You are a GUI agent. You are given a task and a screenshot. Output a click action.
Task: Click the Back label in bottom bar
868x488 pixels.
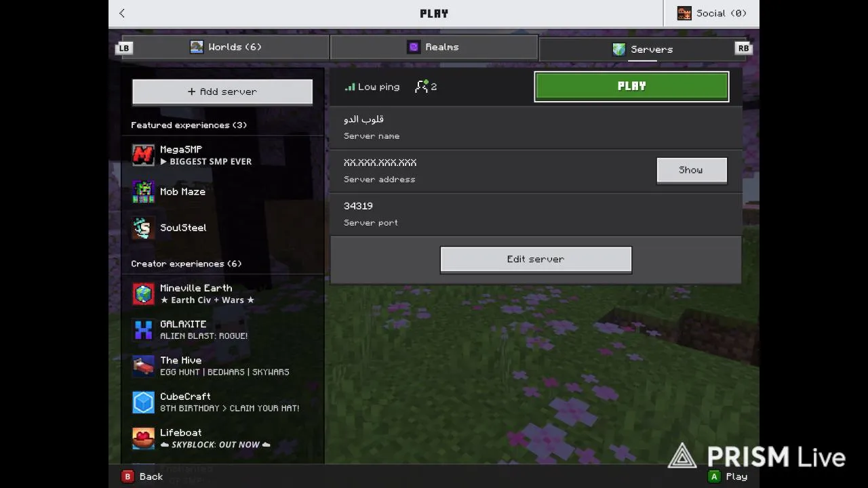151,476
